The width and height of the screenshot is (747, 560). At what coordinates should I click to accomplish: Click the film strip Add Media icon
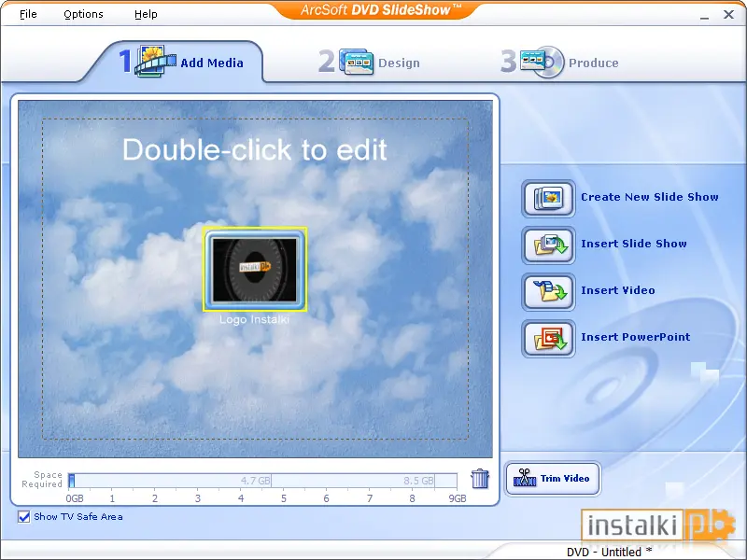click(x=154, y=61)
